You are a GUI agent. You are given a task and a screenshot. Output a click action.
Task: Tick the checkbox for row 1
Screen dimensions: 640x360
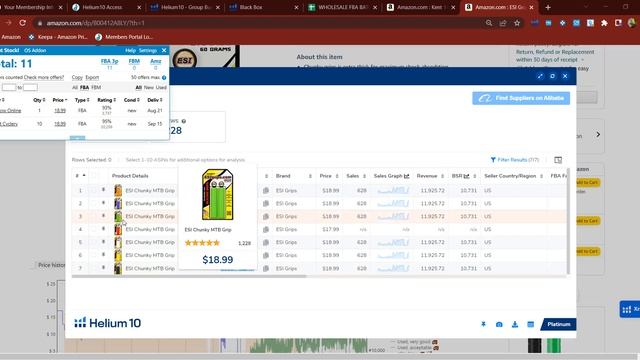(x=93, y=190)
